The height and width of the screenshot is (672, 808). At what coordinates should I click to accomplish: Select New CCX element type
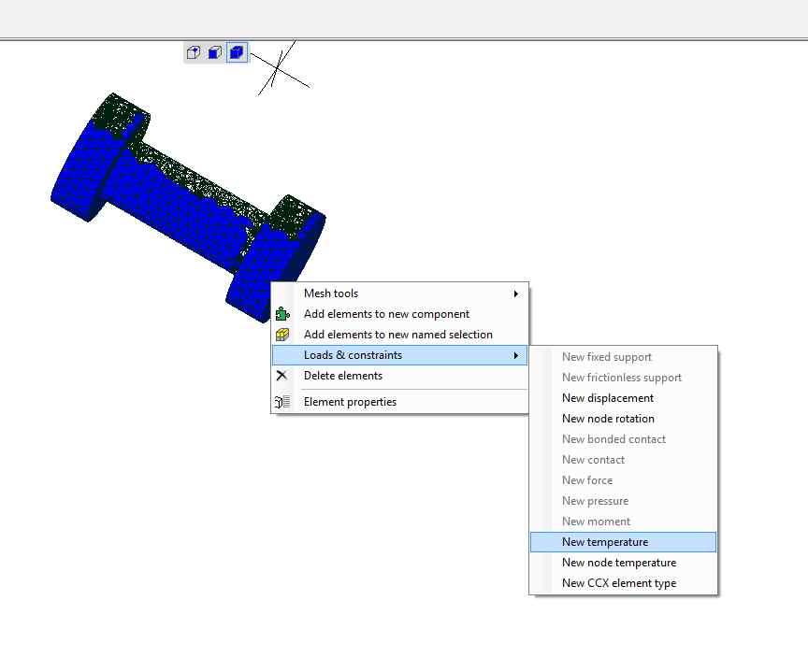pos(624,583)
